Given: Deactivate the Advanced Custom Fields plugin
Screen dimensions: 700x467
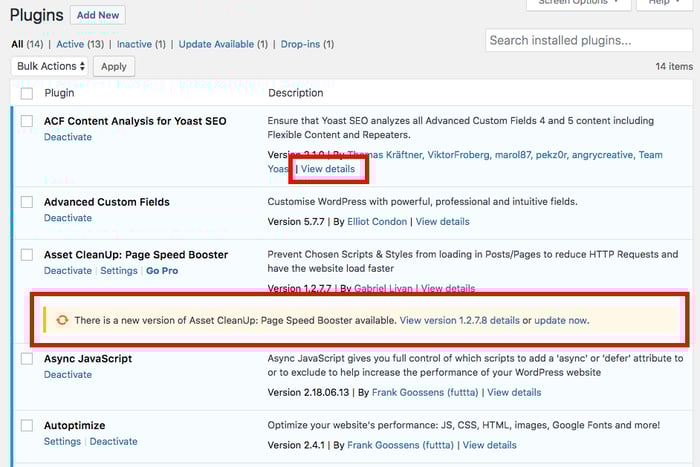Looking at the screenshot, I should [x=67, y=218].
